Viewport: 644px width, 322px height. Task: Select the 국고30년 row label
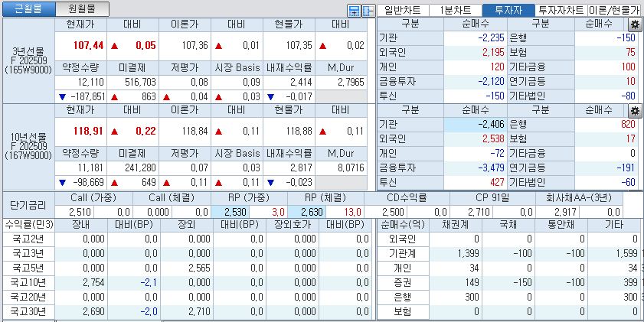point(28,311)
